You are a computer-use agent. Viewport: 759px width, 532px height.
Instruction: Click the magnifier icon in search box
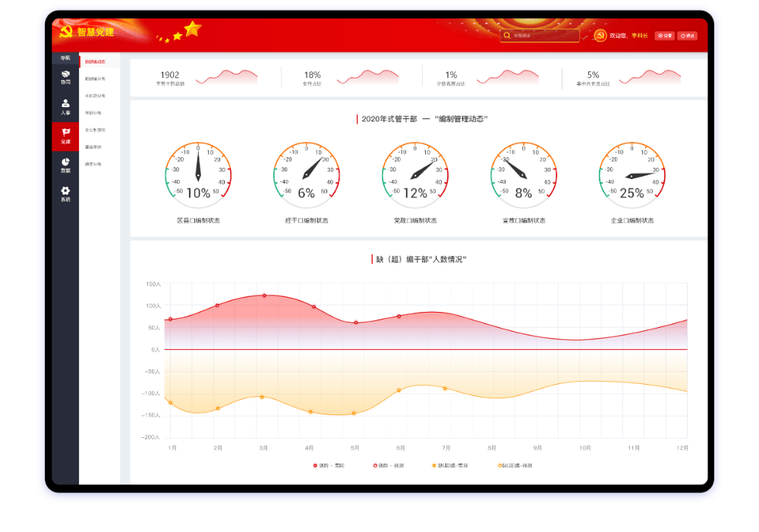point(507,35)
